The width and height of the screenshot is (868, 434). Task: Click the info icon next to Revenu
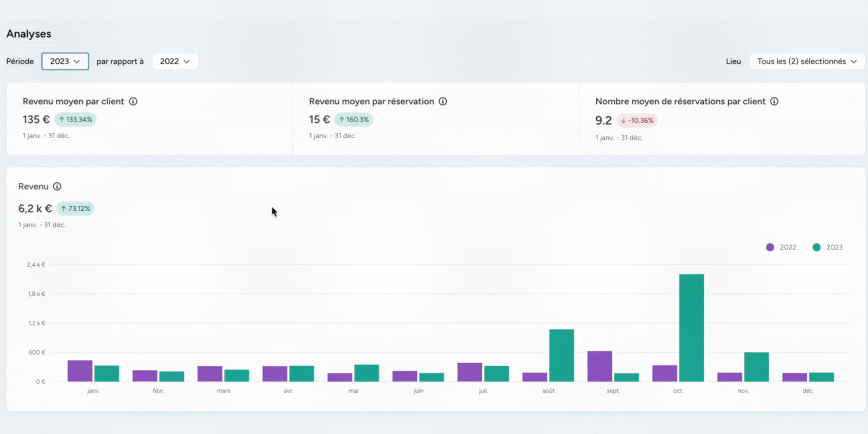pyautogui.click(x=57, y=186)
